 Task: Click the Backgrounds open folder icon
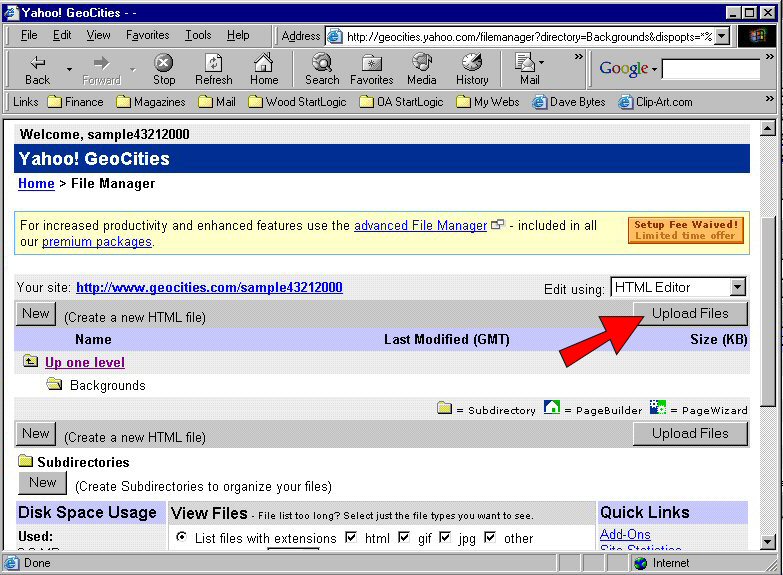tap(54, 384)
